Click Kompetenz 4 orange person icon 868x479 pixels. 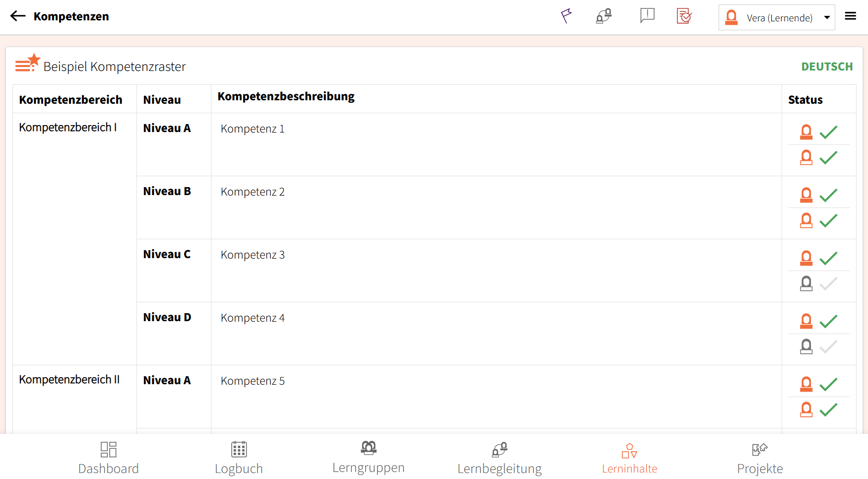[806, 321]
